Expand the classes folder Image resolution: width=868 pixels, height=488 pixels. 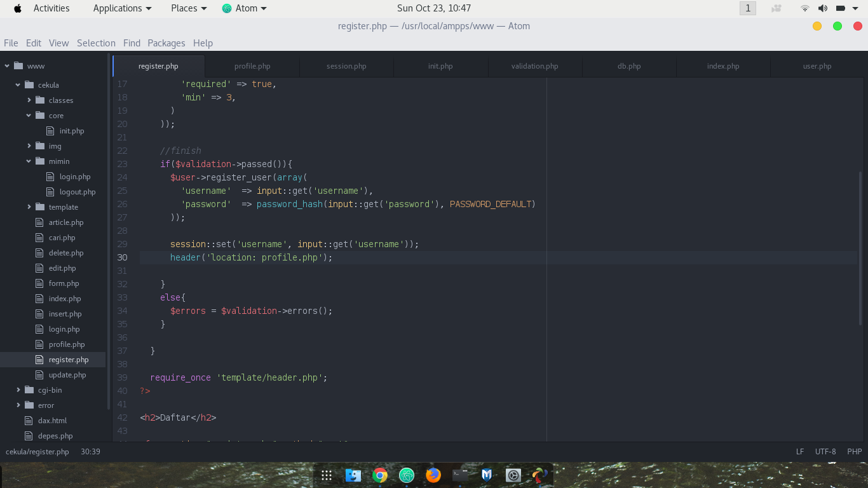[x=29, y=100]
